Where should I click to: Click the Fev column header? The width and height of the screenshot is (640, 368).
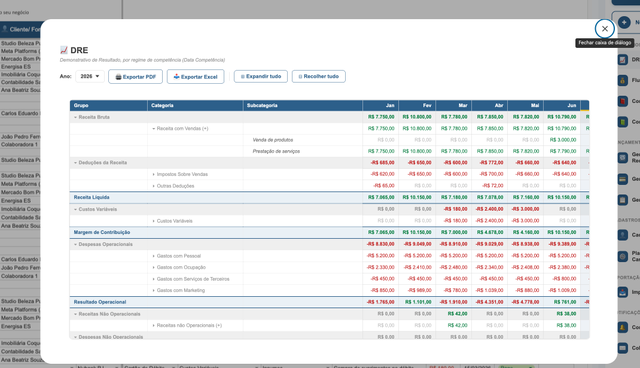pos(417,105)
